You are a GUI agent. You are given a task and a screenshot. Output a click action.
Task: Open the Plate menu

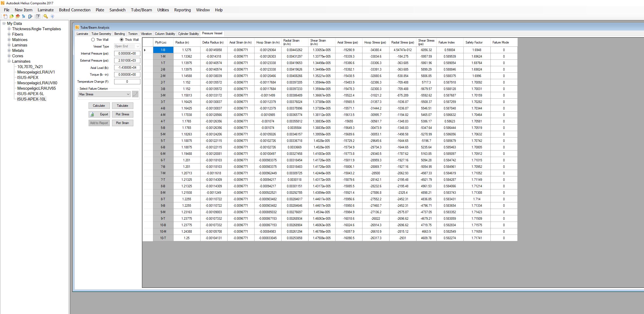tap(100, 10)
